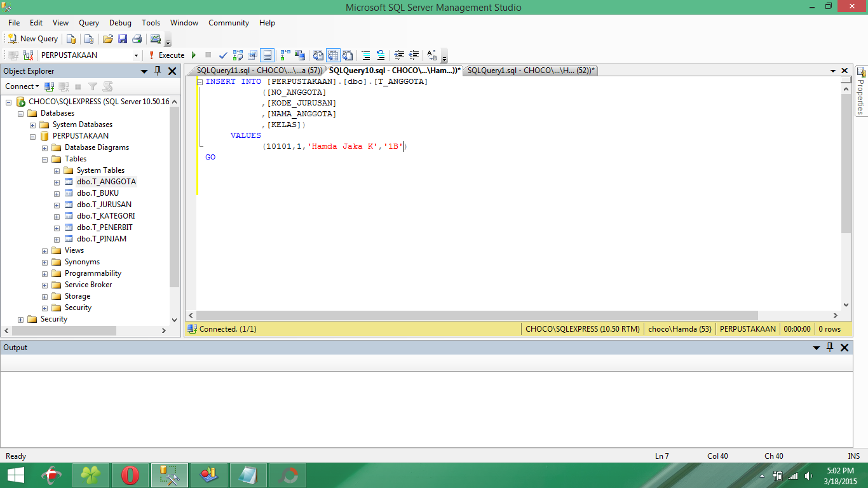Select dbo.T_PINJAM table

102,239
